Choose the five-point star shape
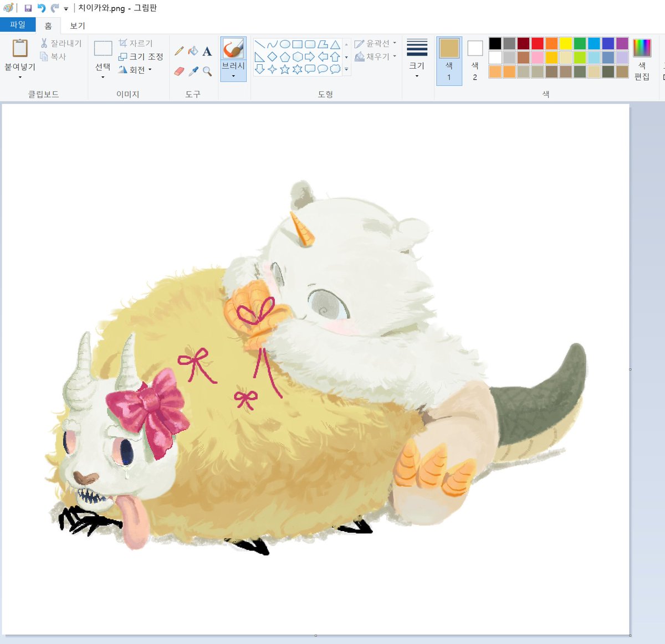665x644 pixels. click(x=285, y=69)
